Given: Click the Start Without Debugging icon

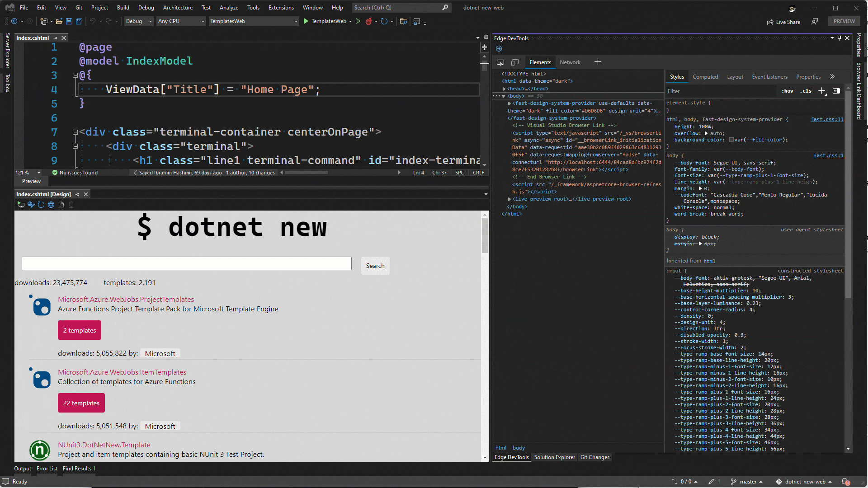Looking at the screenshot, I should [x=358, y=21].
